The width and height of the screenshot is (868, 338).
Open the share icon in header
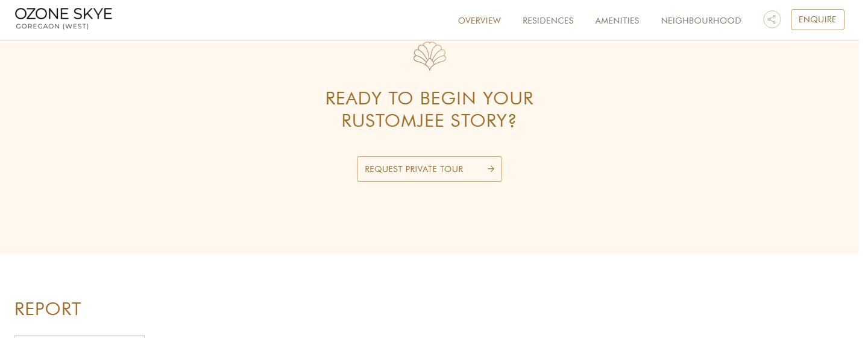click(x=772, y=19)
